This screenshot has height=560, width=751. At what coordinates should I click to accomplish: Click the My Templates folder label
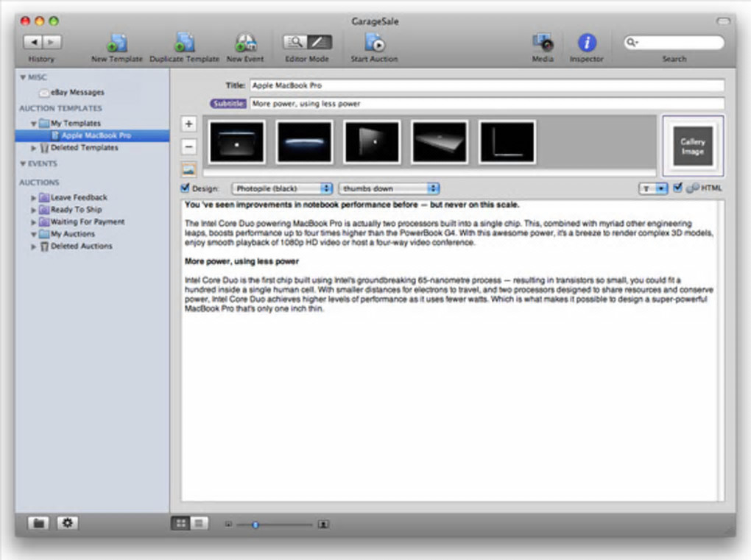(76, 124)
